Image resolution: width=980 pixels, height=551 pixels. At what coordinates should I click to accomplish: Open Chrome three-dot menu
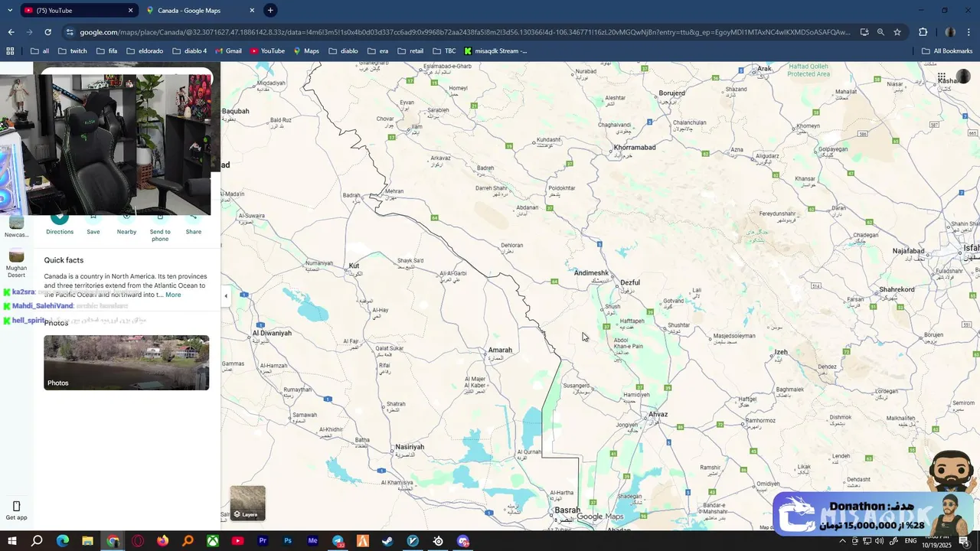tap(969, 32)
